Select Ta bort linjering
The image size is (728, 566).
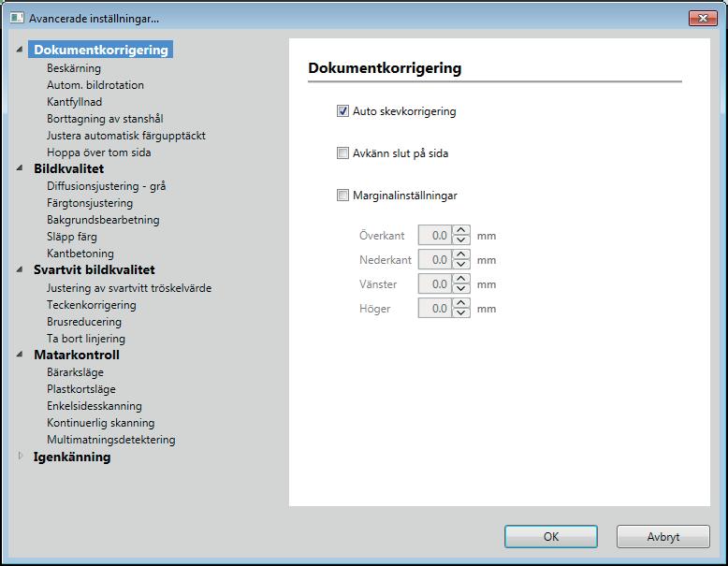(x=86, y=339)
